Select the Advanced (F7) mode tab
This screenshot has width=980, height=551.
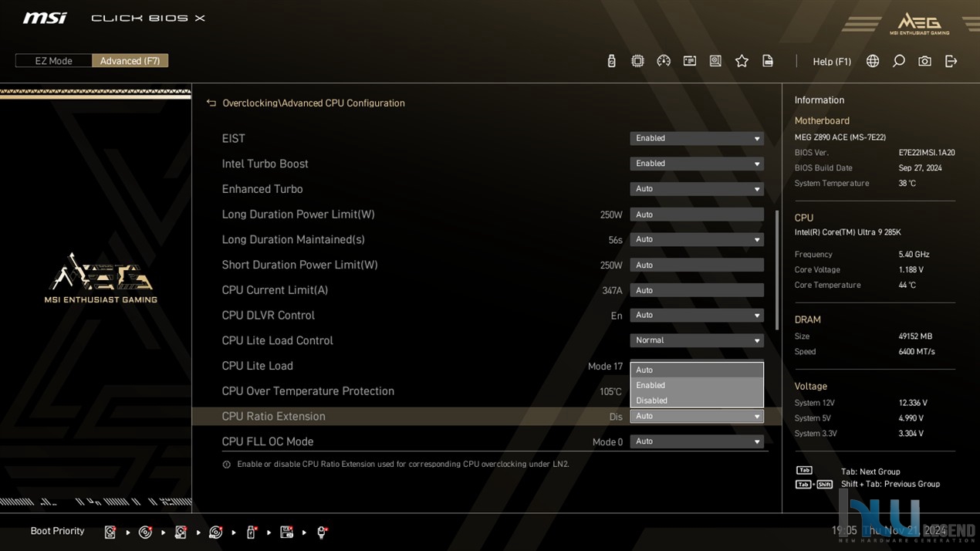[130, 61]
